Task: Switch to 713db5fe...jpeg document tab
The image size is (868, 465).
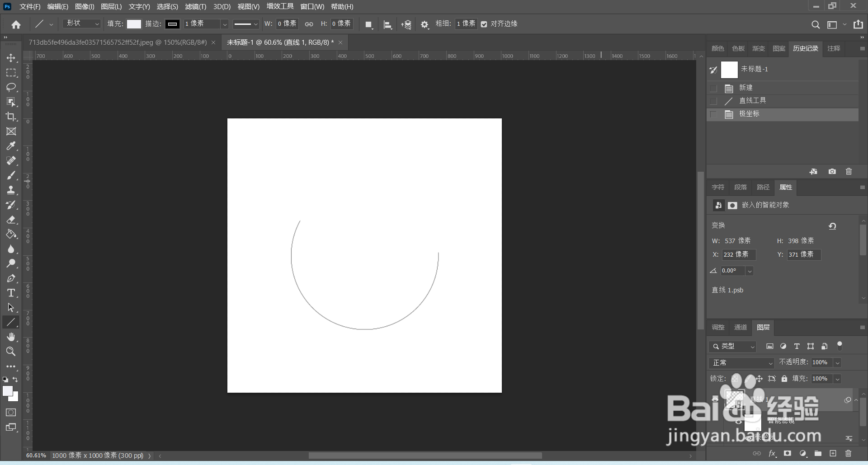Action: 118,42
